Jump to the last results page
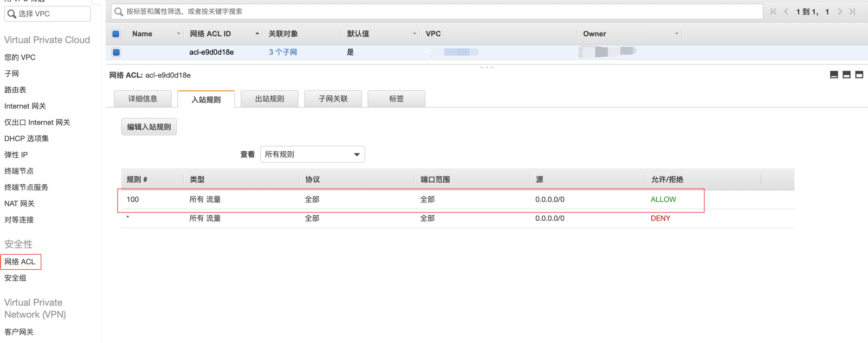 click(853, 11)
